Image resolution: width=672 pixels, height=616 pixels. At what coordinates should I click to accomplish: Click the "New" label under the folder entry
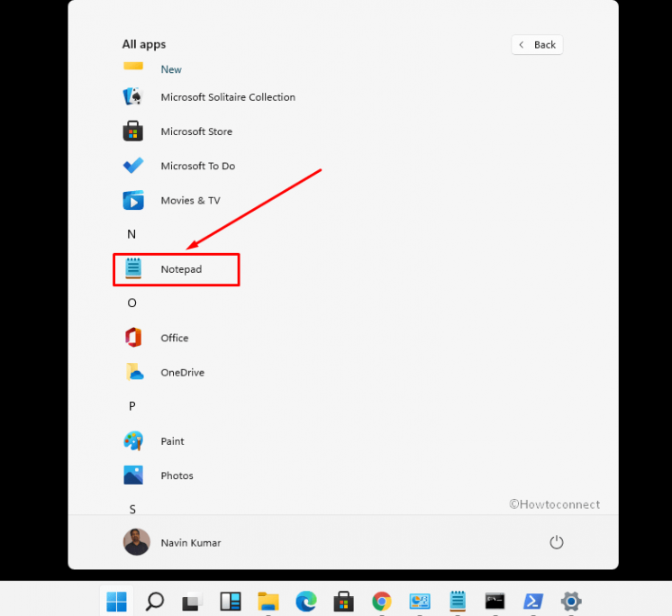(x=171, y=69)
